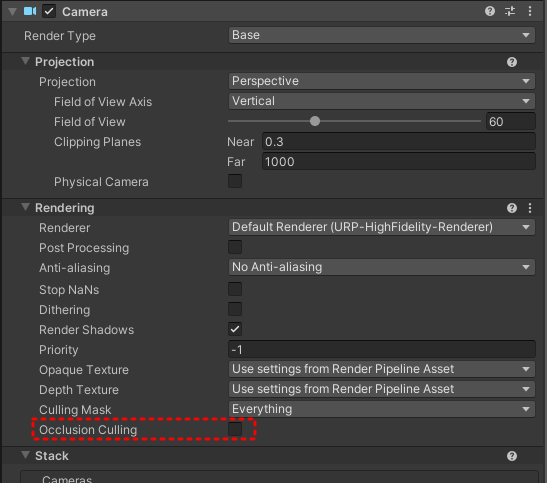Open the Renderer dropdown

click(x=382, y=227)
